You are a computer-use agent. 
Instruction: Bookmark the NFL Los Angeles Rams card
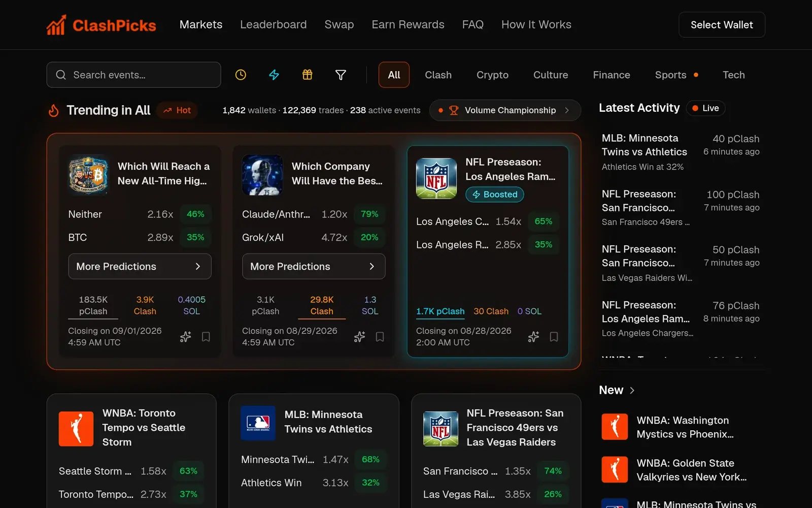[554, 337]
